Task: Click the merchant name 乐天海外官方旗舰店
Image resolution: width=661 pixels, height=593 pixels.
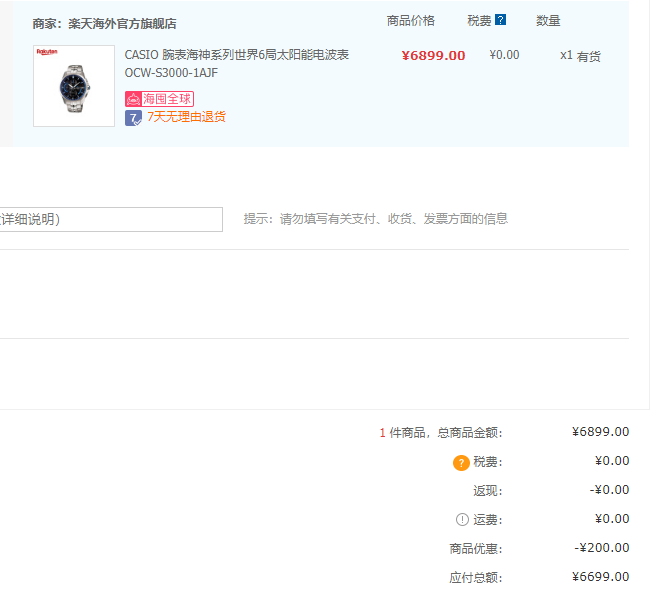Action: [122, 24]
